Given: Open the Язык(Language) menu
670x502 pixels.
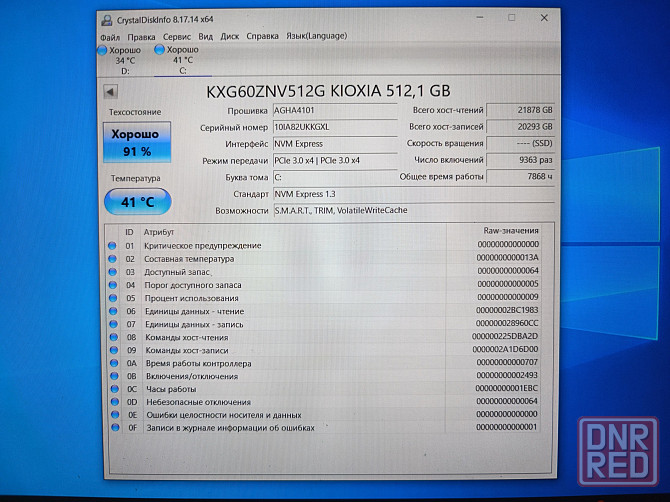Looking at the screenshot, I should 316,36.
